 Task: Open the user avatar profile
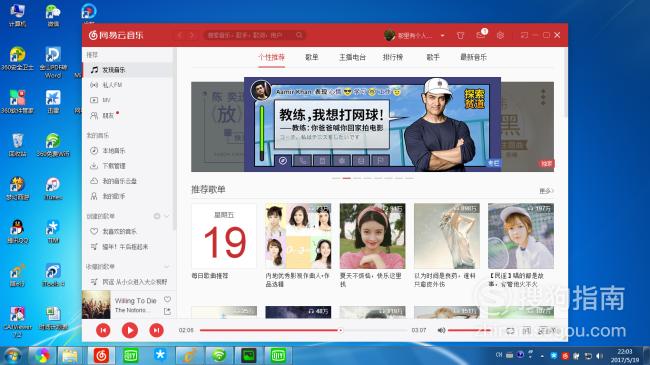click(x=389, y=35)
